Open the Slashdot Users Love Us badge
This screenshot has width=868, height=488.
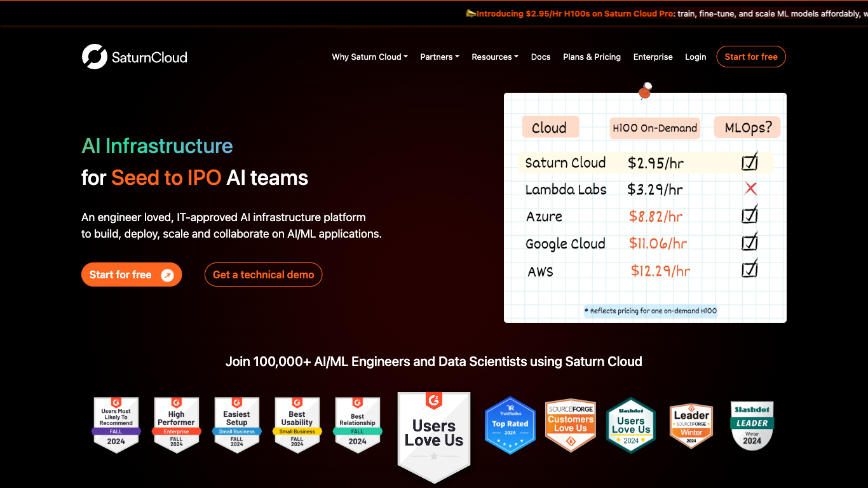tap(631, 425)
